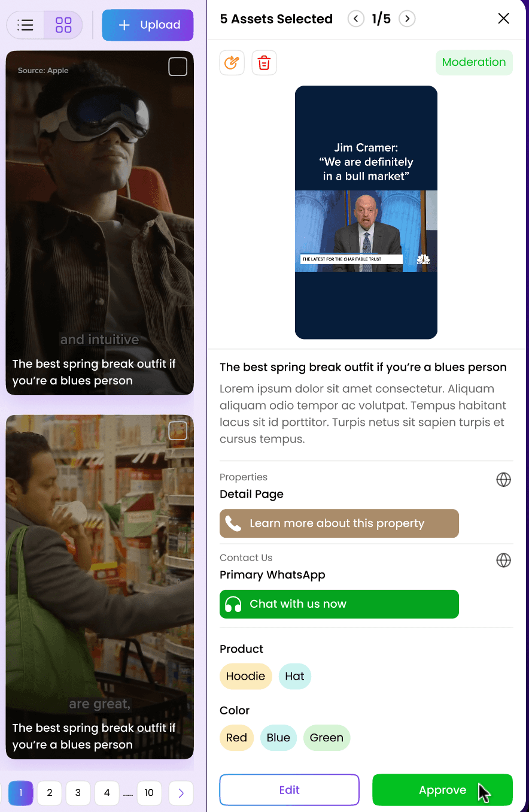Viewport: 529px width, 812px height.
Task: Click the orange edit pencil icon
Action: [x=232, y=62]
